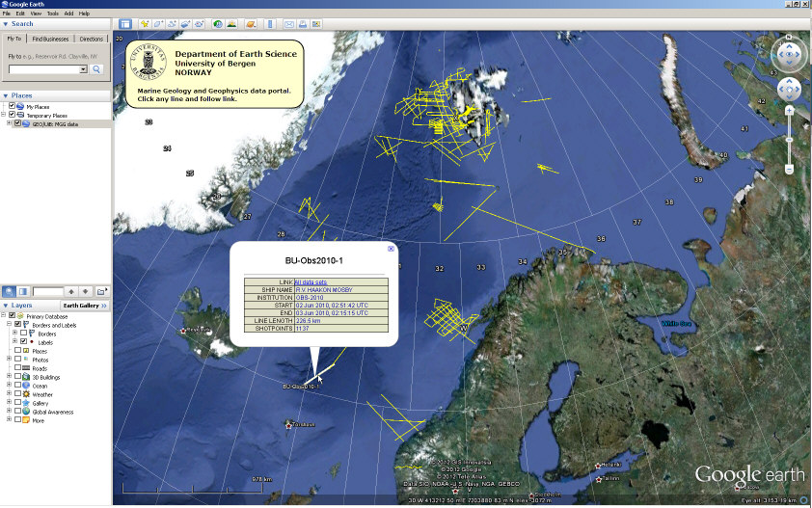Add a path from the toolbar
The image size is (812, 508).
(x=172, y=24)
